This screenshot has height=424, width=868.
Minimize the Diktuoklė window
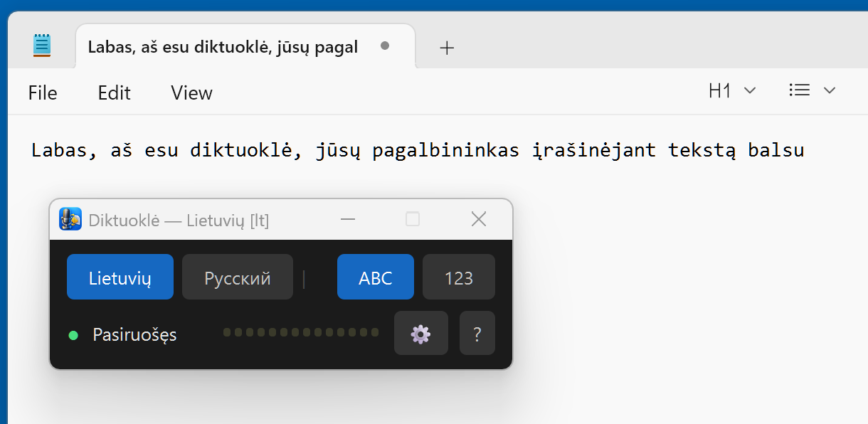[x=348, y=219]
